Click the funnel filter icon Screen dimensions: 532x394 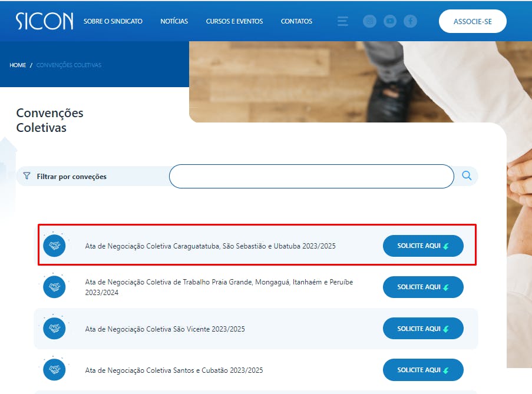tap(27, 176)
